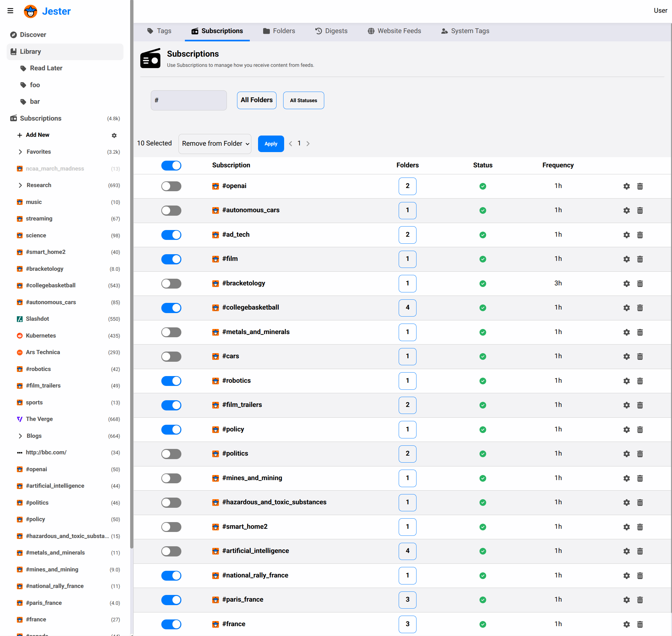This screenshot has width=672, height=636.
Task: Enable the #autonomous_cars row toggle
Action: coord(171,210)
